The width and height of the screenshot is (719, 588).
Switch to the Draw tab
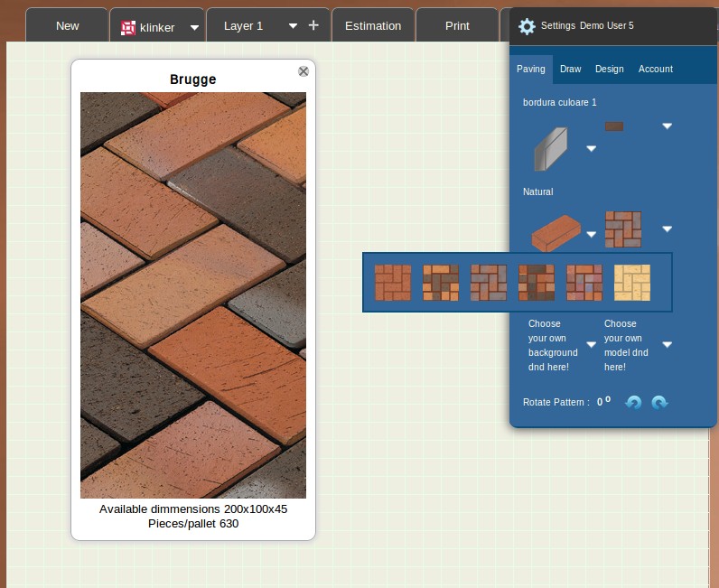tap(571, 69)
